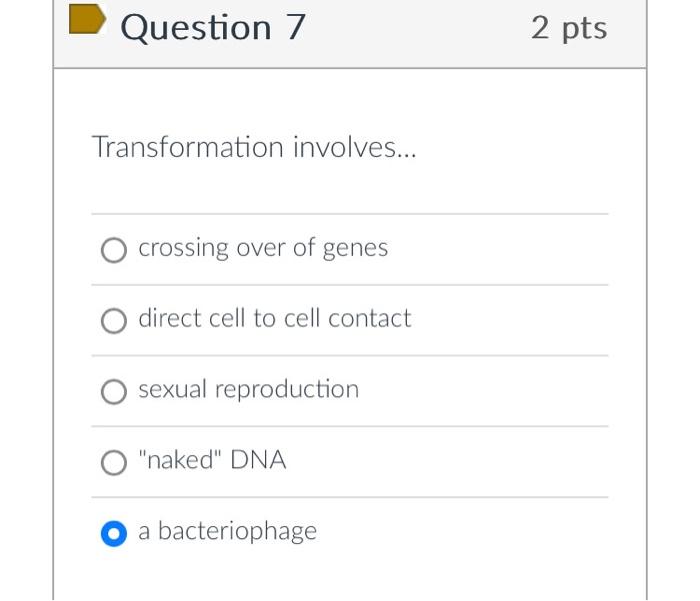Pick the "sexual reproduction" radio button
The width and height of the screenshot is (700, 601).
[x=114, y=392]
